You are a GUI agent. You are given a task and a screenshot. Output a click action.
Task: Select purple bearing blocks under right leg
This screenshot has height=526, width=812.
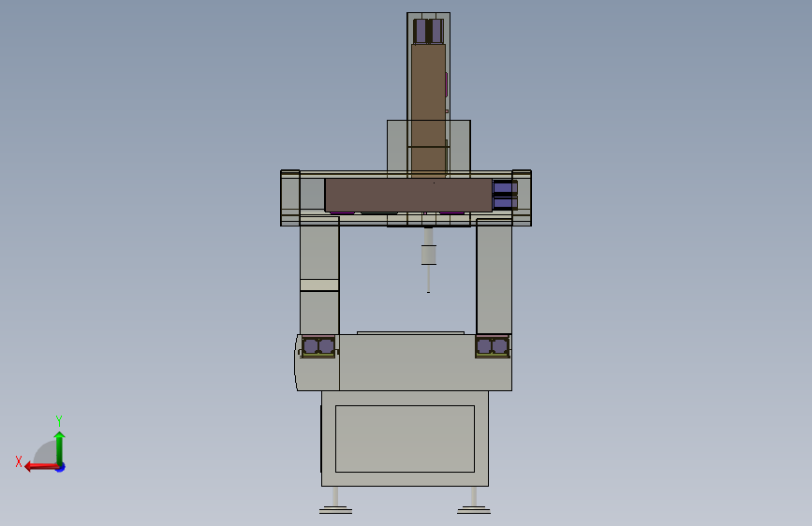[493, 346]
